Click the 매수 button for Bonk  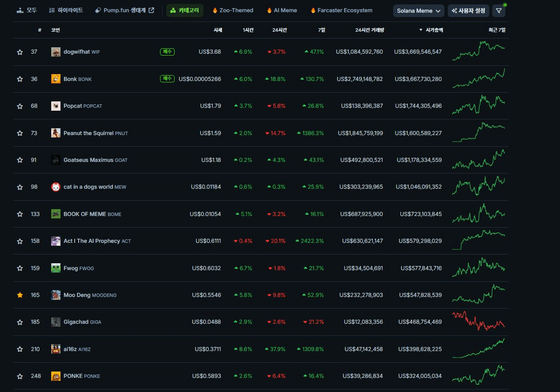click(x=167, y=78)
